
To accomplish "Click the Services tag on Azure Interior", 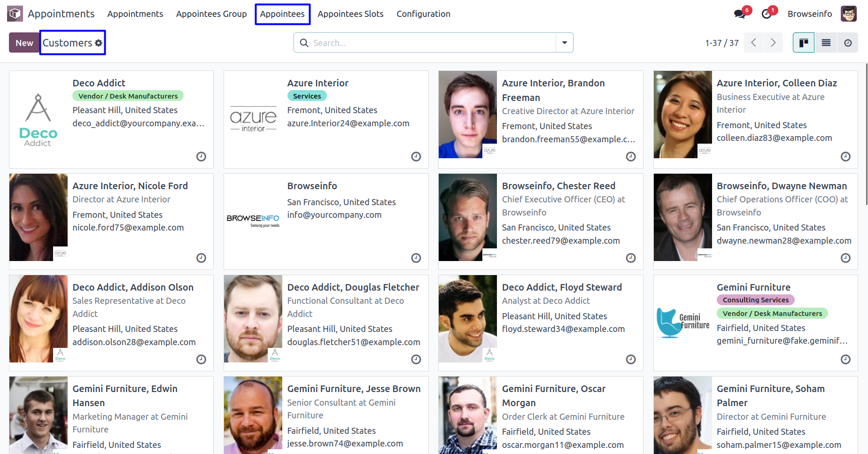I will (x=307, y=96).
